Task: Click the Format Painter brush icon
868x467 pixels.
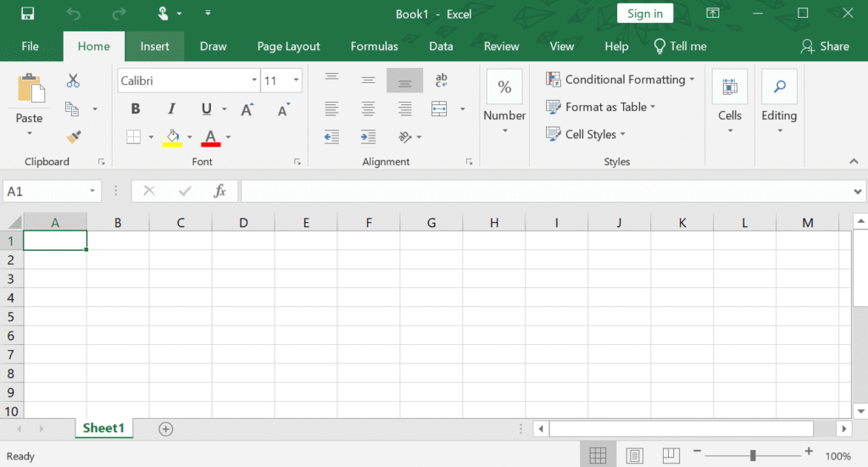Action: (74, 136)
